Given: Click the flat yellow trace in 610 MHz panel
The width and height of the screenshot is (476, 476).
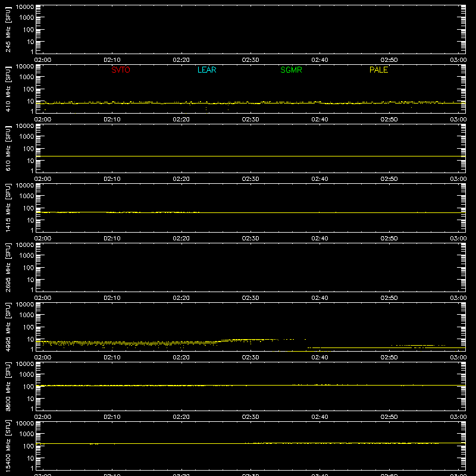Looking at the screenshot, I should pyautogui.click(x=250, y=156).
